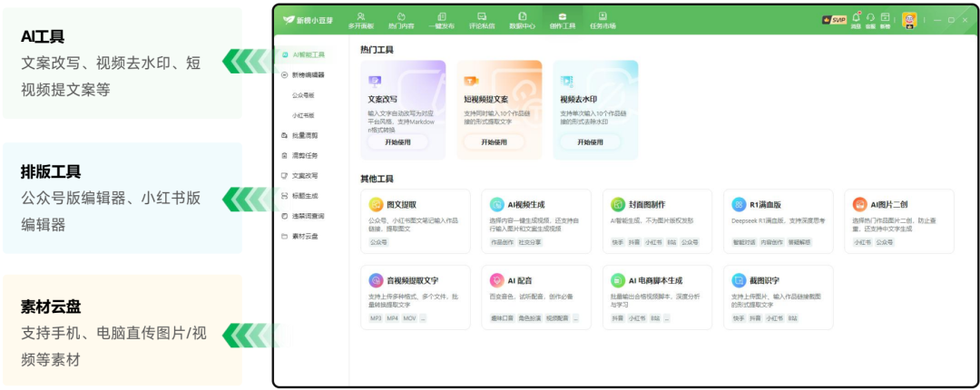Open the 音视频提取文字 tool icon
This screenshot has height=390, width=980.
[x=376, y=280]
